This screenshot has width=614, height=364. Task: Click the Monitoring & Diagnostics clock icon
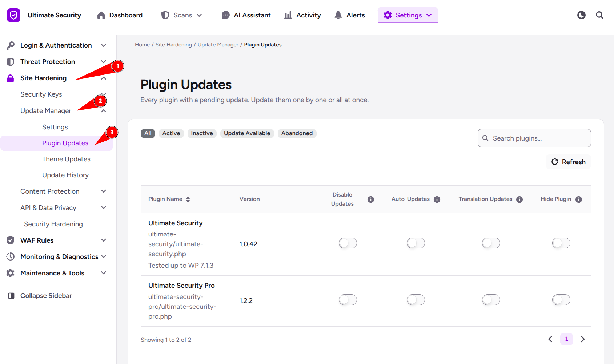11,257
